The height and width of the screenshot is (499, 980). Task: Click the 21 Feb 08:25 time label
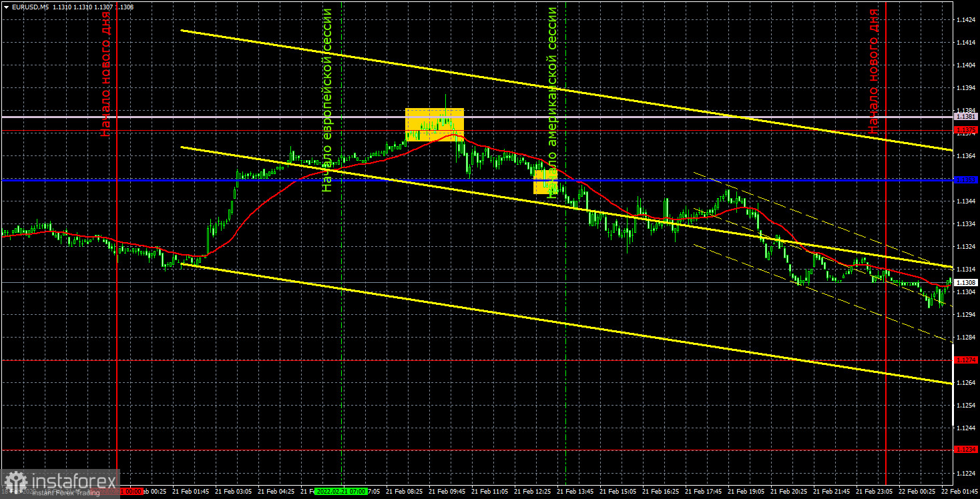tap(406, 491)
